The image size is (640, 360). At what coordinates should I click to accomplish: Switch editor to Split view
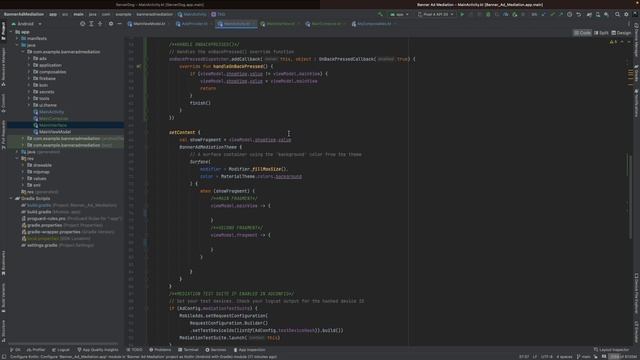601,33
